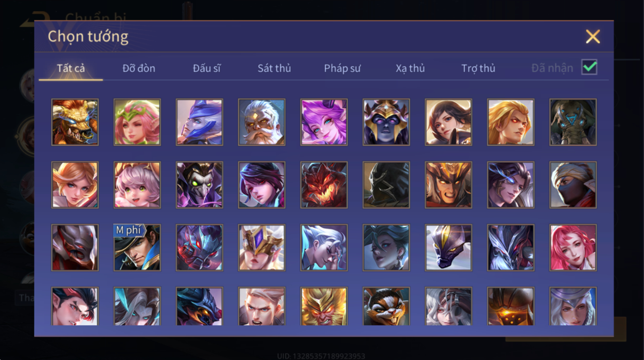Open the Sát thủ tab

click(274, 68)
